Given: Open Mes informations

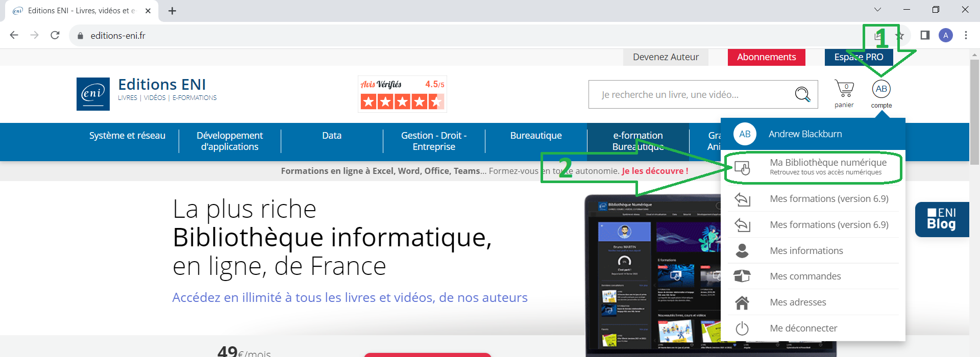Looking at the screenshot, I should click(x=813, y=251).
